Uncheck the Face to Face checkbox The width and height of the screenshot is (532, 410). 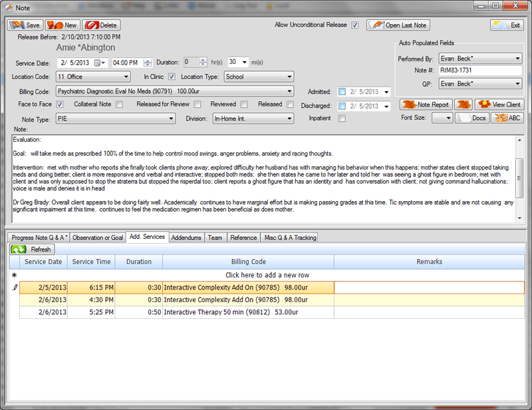tap(60, 105)
